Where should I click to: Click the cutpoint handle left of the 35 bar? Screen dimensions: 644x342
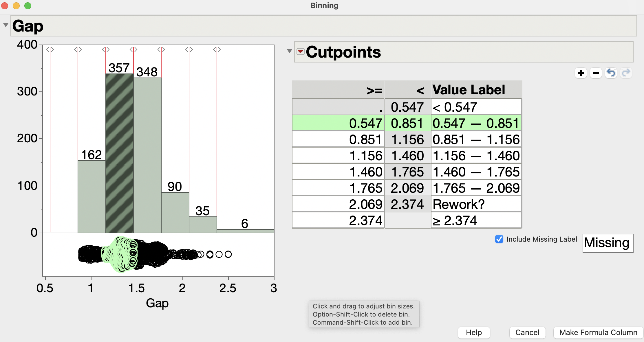pos(189,49)
